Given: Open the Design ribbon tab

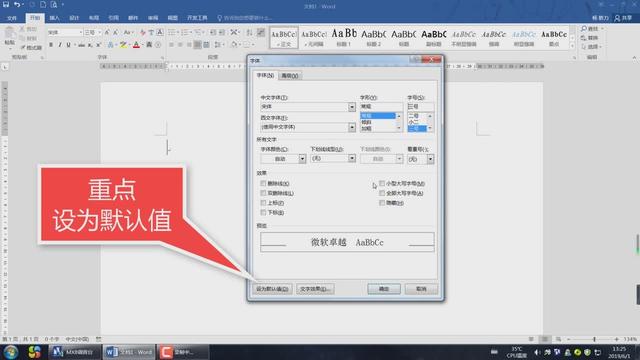Looking at the screenshot, I should [x=74, y=18].
